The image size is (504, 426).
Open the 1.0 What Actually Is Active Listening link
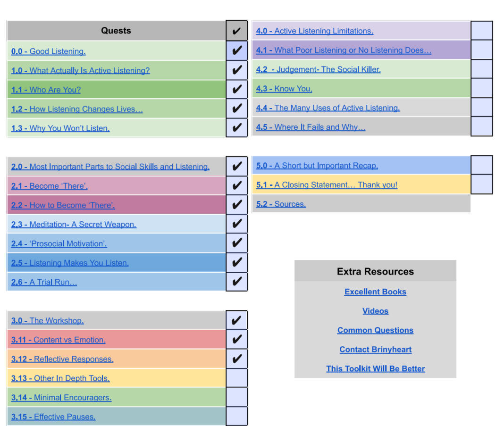(80, 71)
